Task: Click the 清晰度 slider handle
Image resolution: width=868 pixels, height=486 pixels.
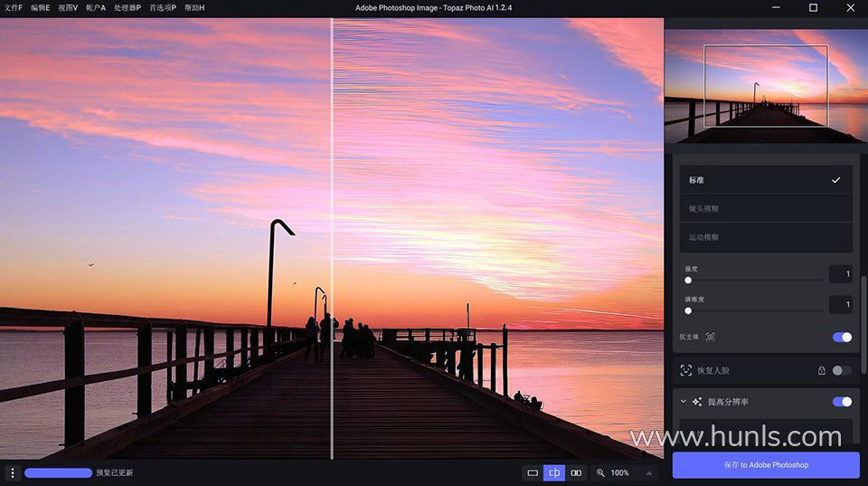Action: (x=688, y=311)
